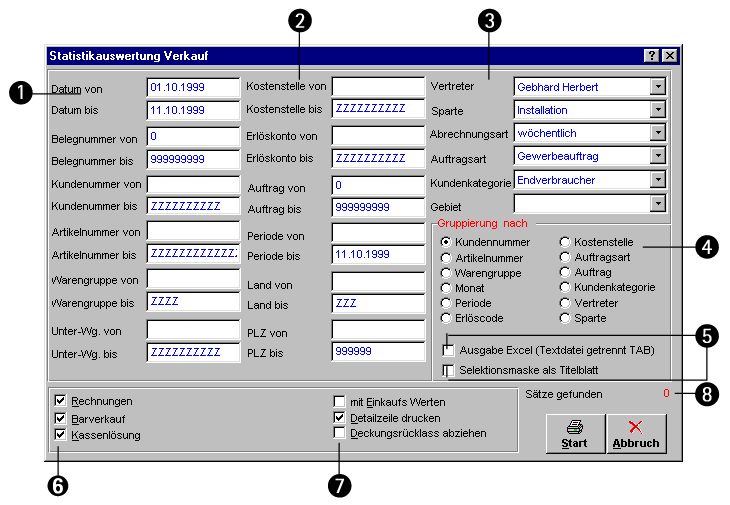The width and height of the screenshot is (730, 505).
Task: Focus the Auftrag von field
Action: 378,185
